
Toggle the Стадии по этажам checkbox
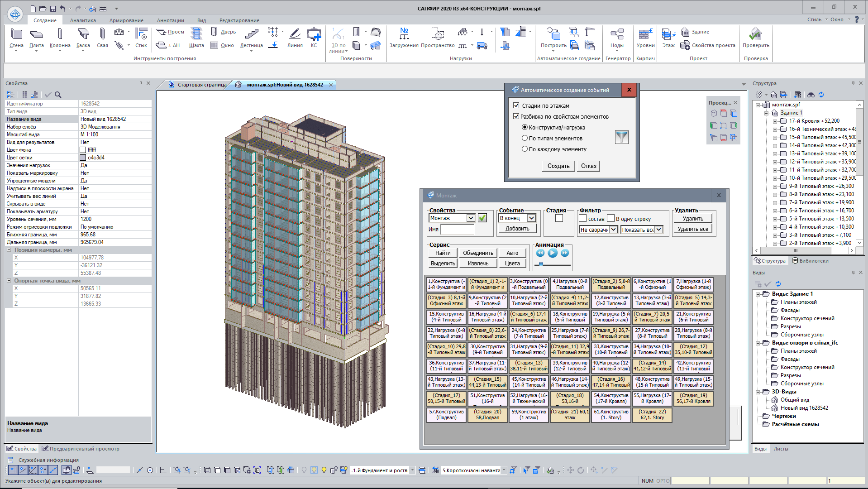click(x=516, y=105)
